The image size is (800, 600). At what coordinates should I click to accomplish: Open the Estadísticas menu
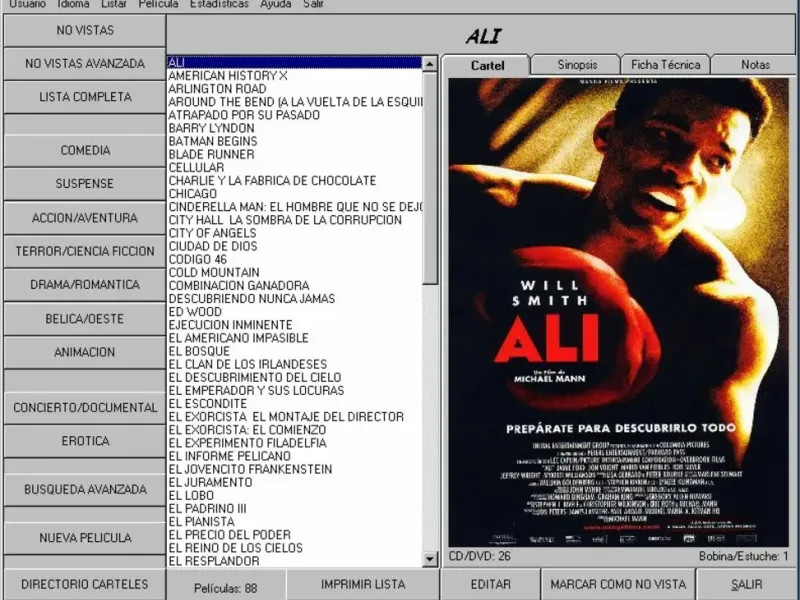[x=219, y=4]
